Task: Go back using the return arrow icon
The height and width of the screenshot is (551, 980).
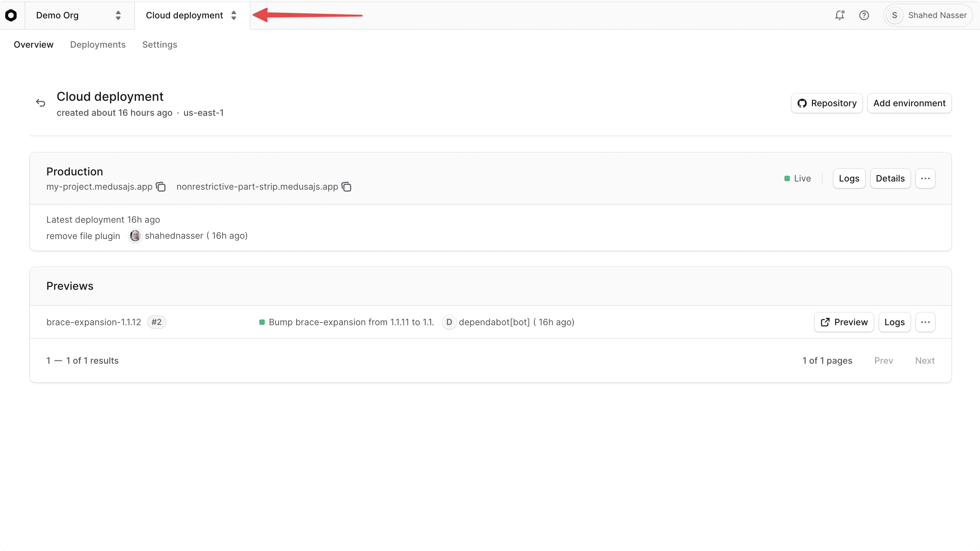Action: (x=41, y=103)
